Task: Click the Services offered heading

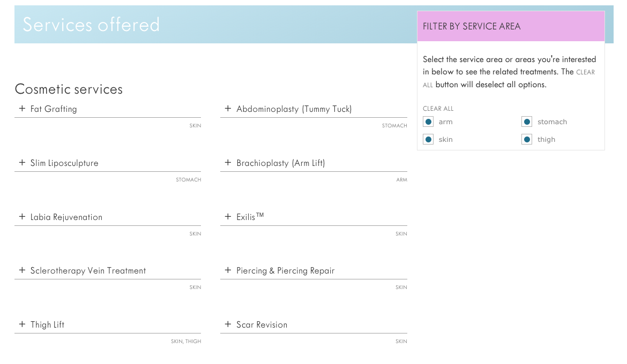Action: (x=91, y=25)
